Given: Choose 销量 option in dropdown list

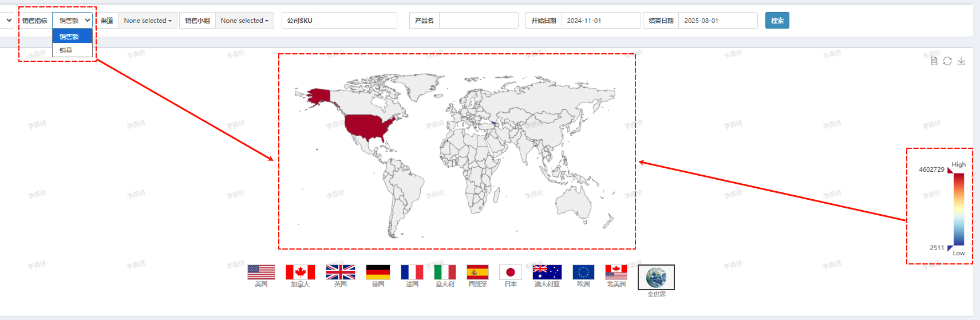Looking at the screenshot, I should tap(72, 50).
